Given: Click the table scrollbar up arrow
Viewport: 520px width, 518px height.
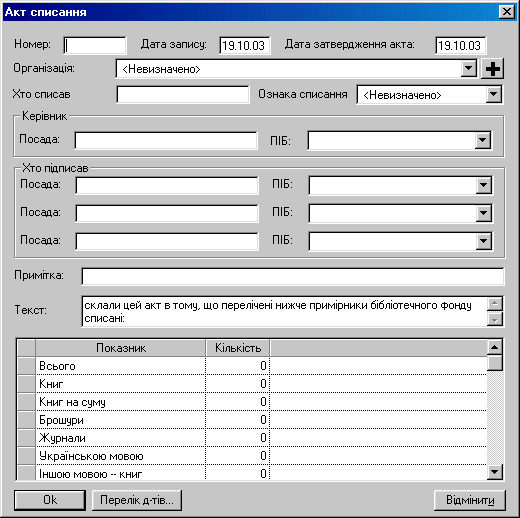Looking at the screenshot, I should click(495, 348).
